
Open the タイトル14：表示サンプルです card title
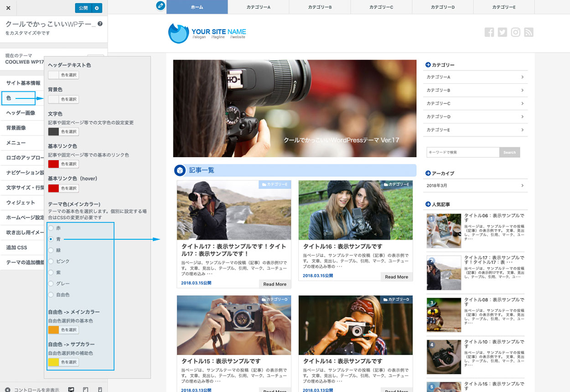pyautogui.click(x=343, y=361)
